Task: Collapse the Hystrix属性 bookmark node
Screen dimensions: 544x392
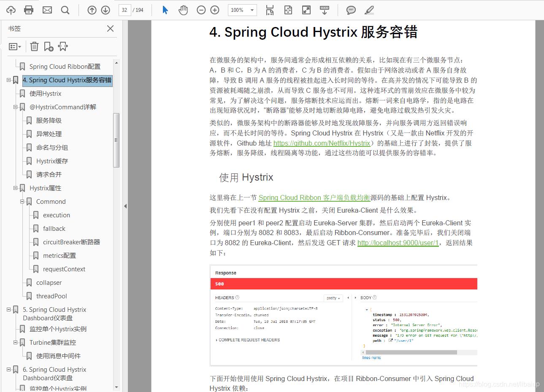Action: pyautogui.click(x=15, y=188)
